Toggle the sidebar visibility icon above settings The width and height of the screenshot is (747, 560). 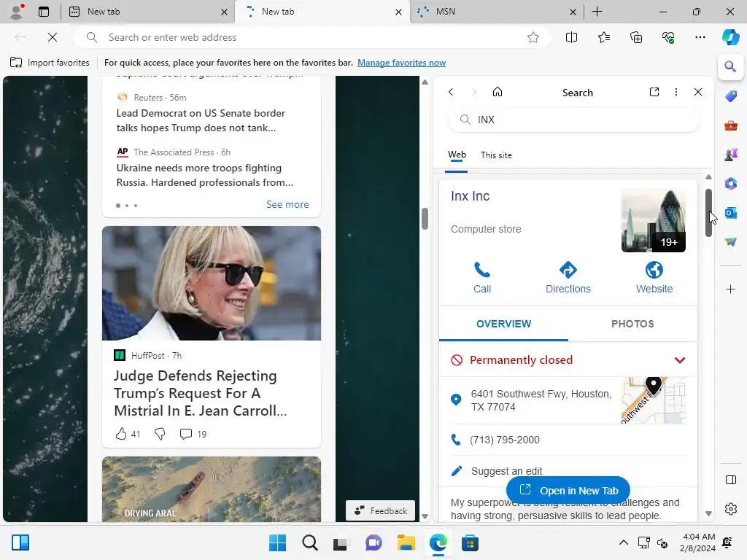coord(730,480)
